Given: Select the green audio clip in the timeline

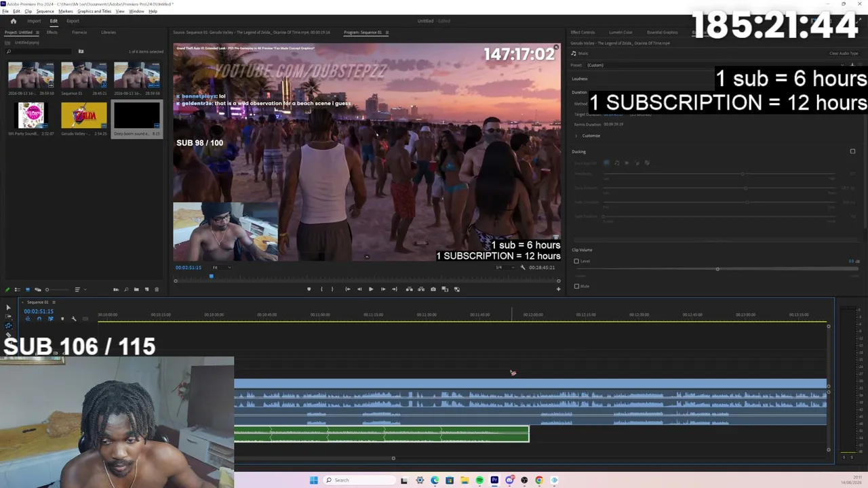Looking at the screenshot, I should coord(381,434).
